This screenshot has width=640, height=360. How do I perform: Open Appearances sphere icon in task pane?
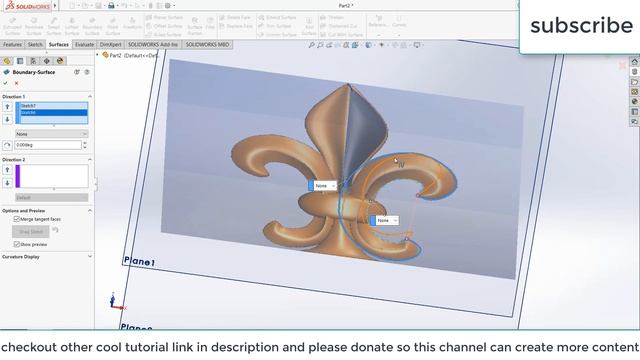coord(634,102)
